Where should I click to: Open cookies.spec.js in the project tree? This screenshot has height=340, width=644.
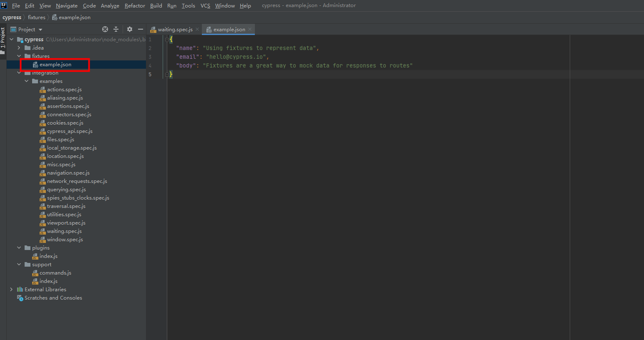click(65, 123)
